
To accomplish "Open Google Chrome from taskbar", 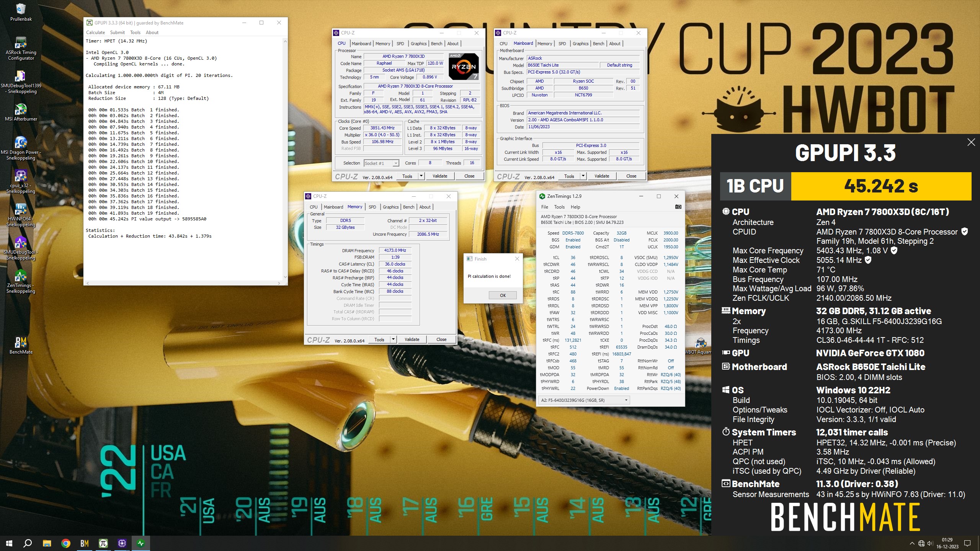I will 65,543.
